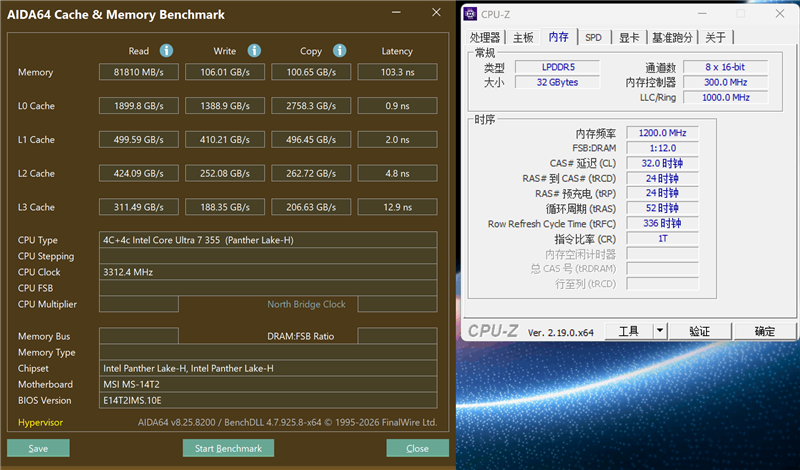Click the L1 Cache Latency value 2.0 ns

click(397, 139)
